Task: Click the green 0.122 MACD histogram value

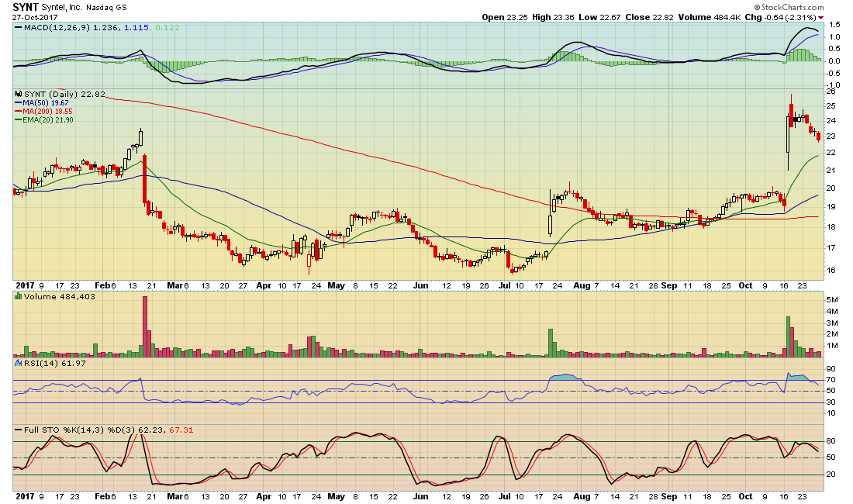Action: pos(167,27)
